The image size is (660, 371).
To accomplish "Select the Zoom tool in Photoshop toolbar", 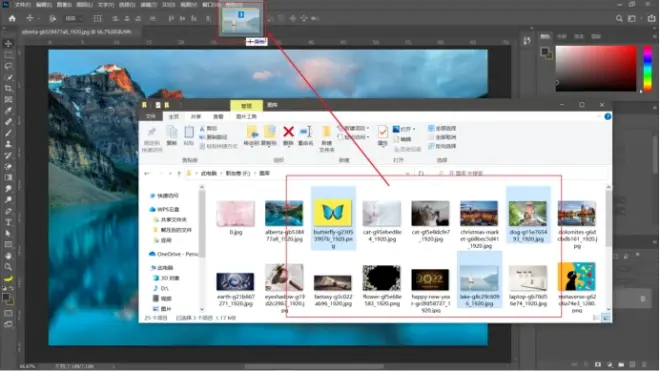I will click(8, 267).
